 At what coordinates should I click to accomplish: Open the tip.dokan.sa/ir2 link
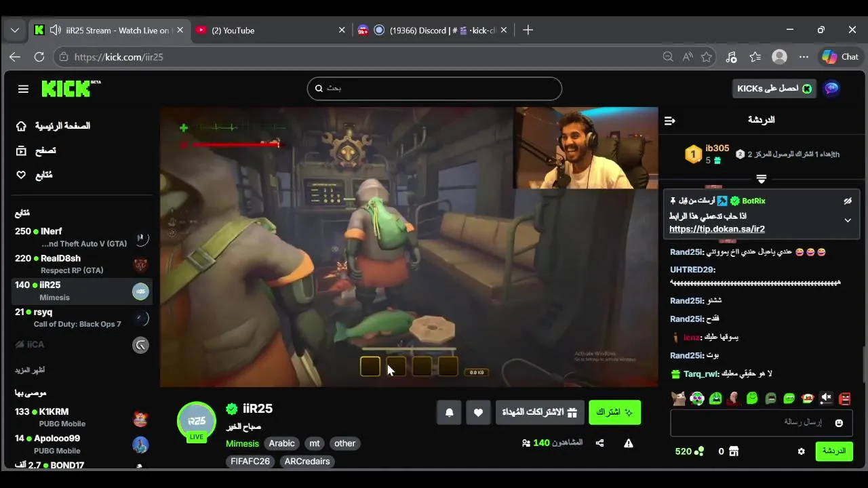click(717, 229)
